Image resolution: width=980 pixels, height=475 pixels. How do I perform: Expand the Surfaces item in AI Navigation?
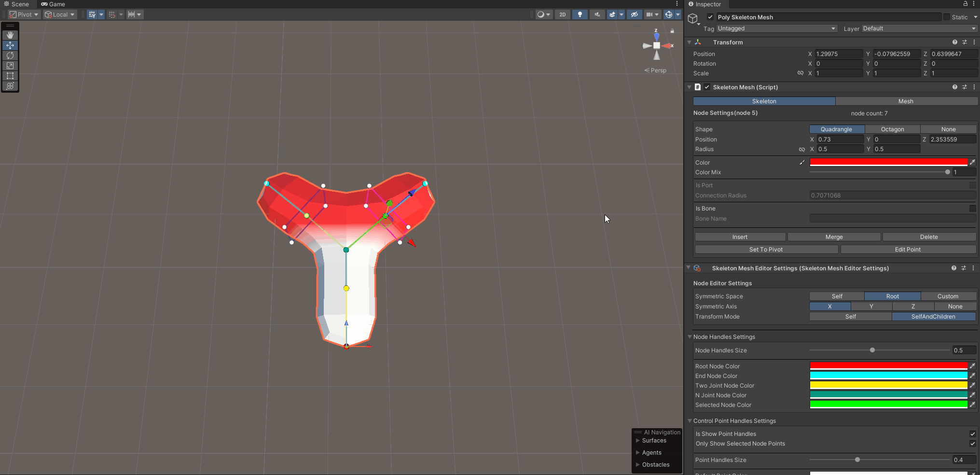click(638, 441)
